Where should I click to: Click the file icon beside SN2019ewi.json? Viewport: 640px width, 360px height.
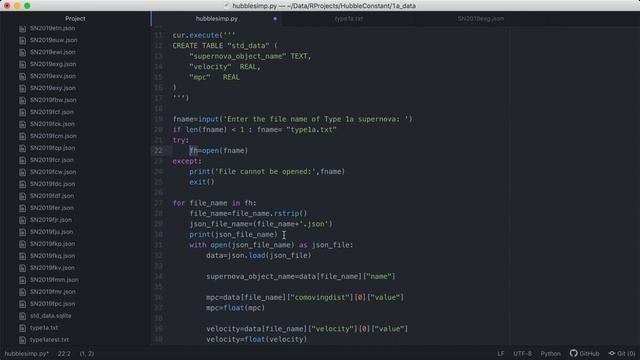click(x=22, y=52)
